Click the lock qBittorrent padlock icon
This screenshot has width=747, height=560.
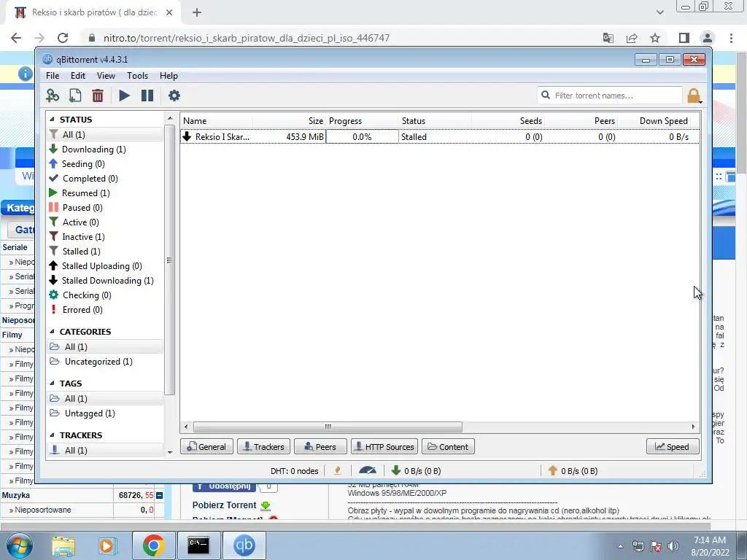coord(694,96)
